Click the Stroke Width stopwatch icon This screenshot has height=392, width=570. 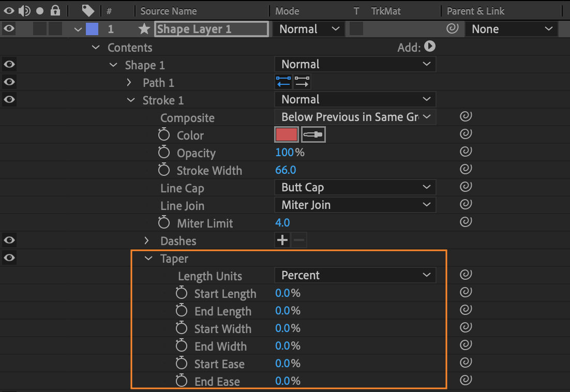coord(163,170)
